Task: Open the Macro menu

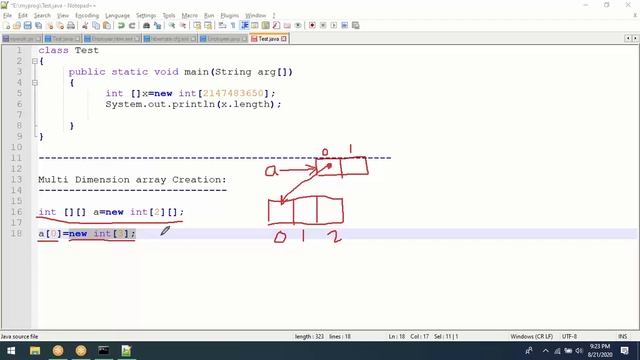Action: pos(189,16)
